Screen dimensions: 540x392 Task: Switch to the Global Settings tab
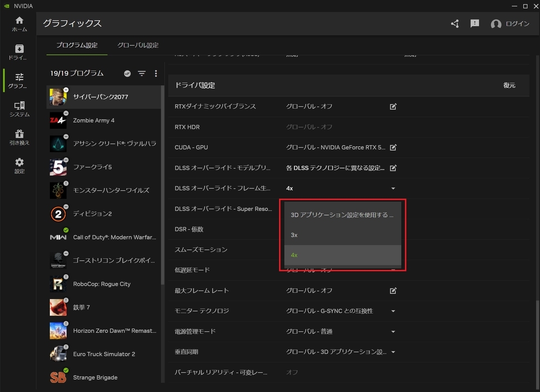(138, 45)
